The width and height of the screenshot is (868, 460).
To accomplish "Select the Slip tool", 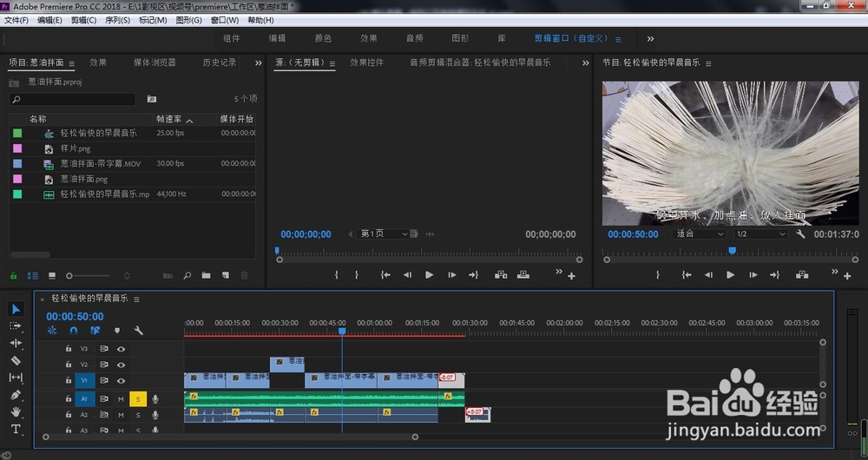I will point(16,378).
